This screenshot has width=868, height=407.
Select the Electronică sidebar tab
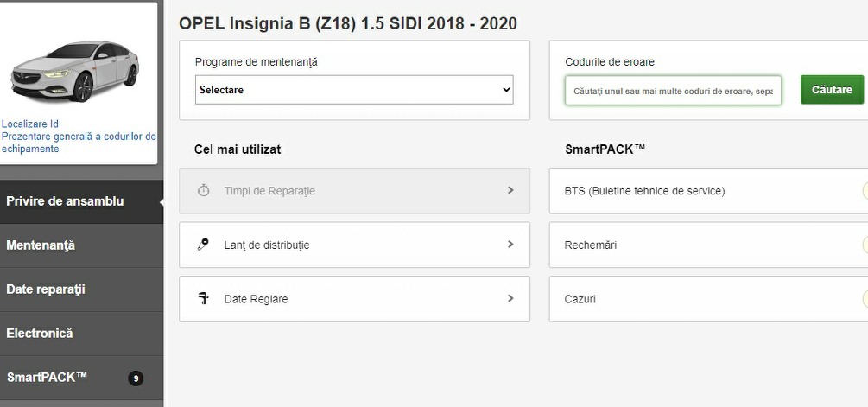[40, 334]
